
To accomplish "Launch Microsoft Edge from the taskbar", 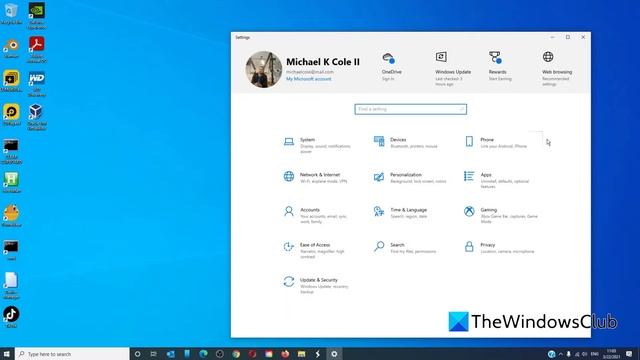I will coord(203,354).
